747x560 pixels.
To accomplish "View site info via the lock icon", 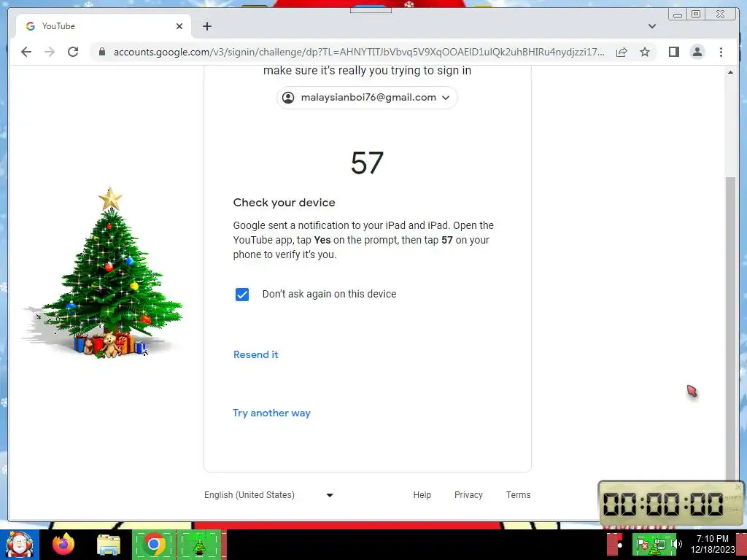I will (x=101, y=52).
